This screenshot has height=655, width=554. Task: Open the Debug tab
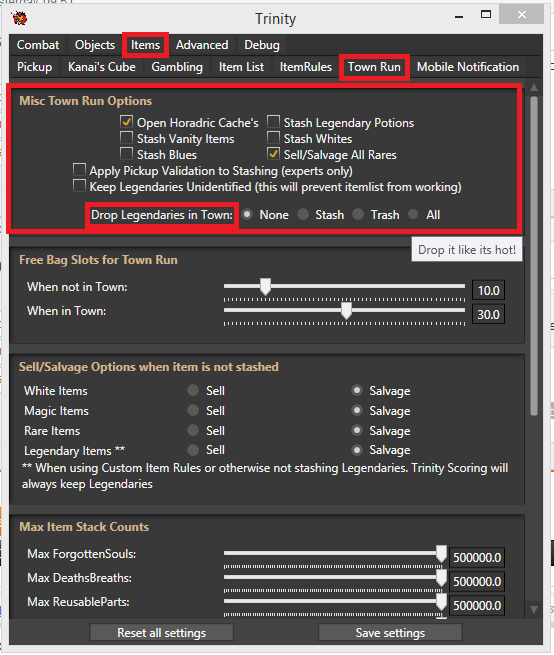pos(262,45)
